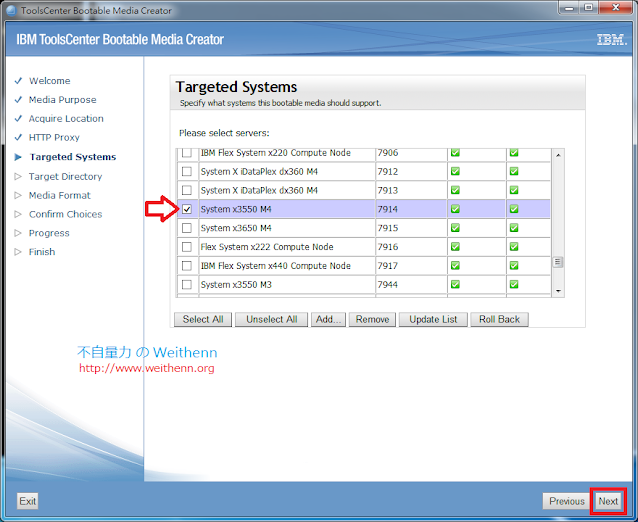Click the server list scrollbar thumb
Viewport: 638px width, 522px height.
click(558, 262)
